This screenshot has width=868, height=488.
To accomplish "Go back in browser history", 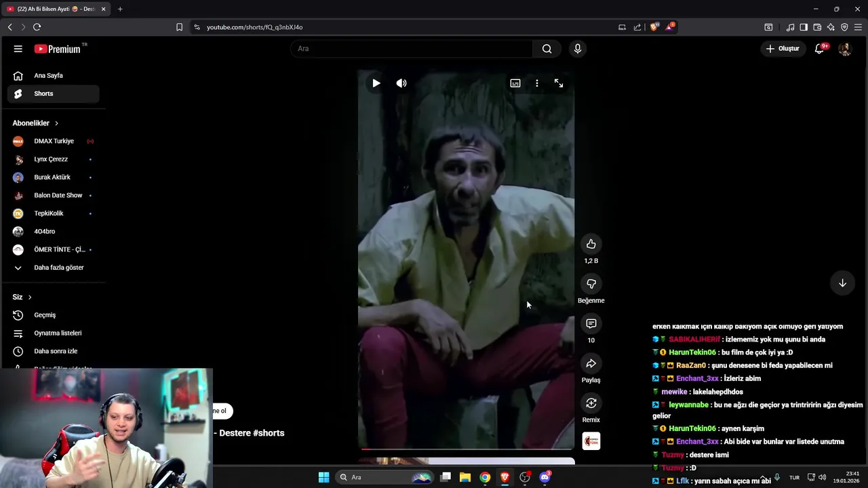I will [x=10, y=27].
